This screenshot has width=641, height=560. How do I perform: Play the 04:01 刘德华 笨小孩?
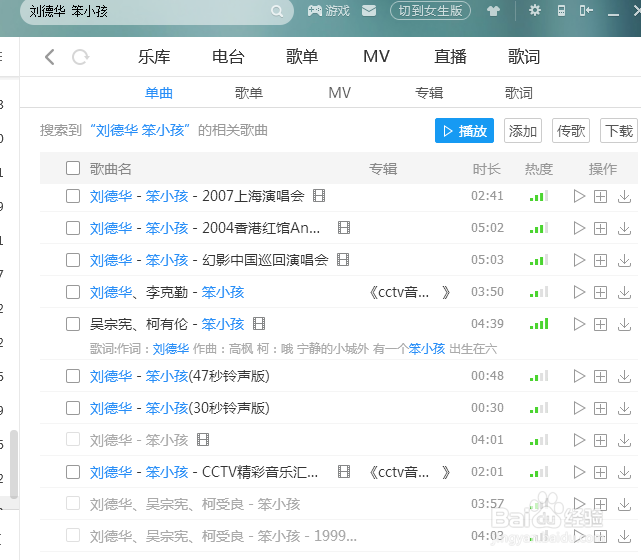(x=579, y=440)
